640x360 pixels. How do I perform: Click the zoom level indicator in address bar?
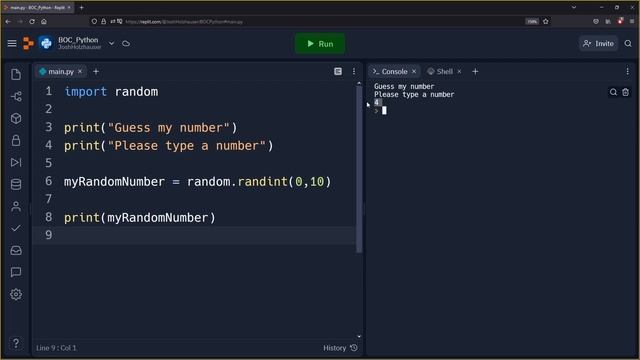(x=532, y=21)
